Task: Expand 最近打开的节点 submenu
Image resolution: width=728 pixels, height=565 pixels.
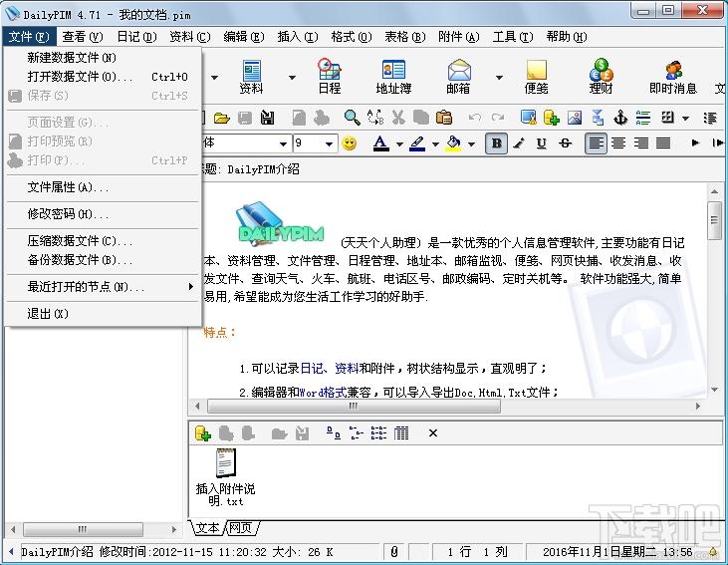Action: (103, 287)
